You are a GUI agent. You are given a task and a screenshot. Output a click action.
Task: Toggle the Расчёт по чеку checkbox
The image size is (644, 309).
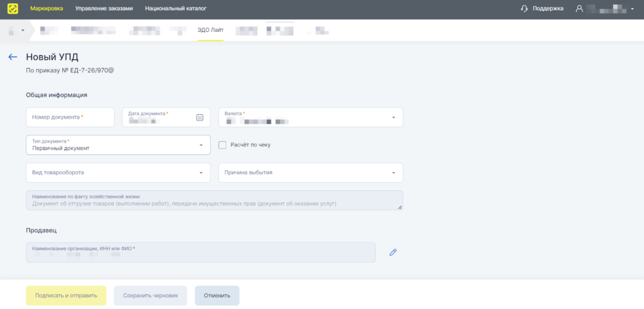click(x=222, y=145)
